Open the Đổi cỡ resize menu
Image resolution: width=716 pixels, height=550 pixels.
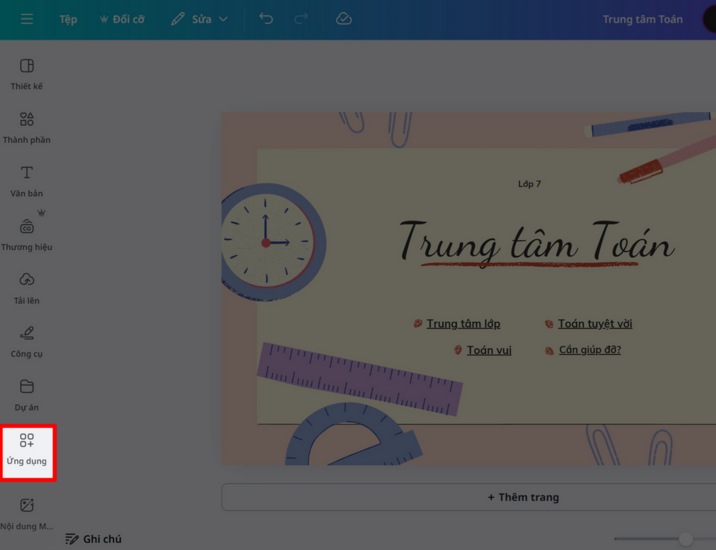tap(121, 19)
